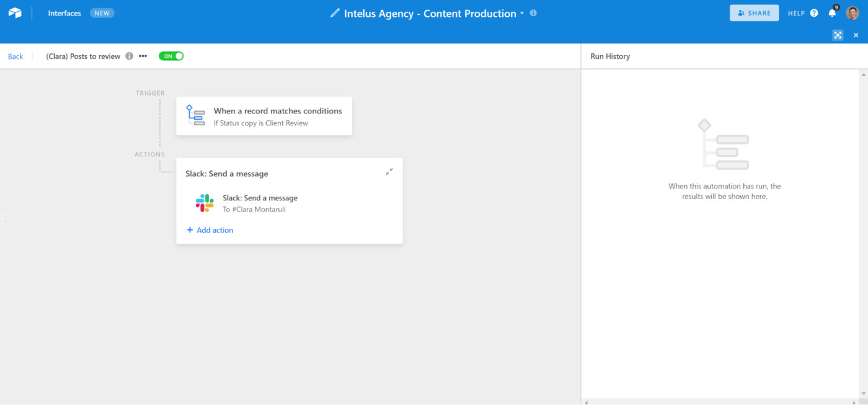Click the help question mark icon
The width and height of the screenshot is (868, 405).
coord(814,13)
